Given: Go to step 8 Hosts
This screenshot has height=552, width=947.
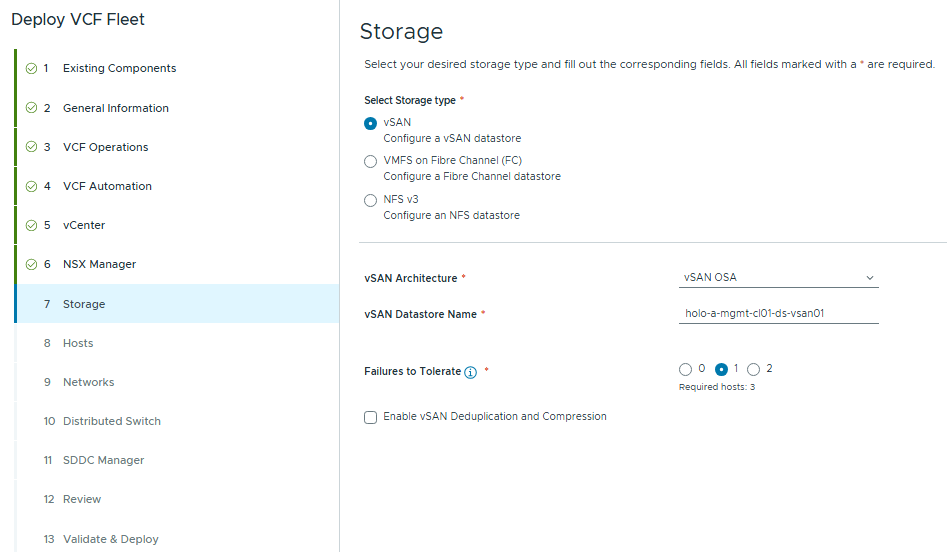Looking at the screenshot, I should tap(78, 343).
